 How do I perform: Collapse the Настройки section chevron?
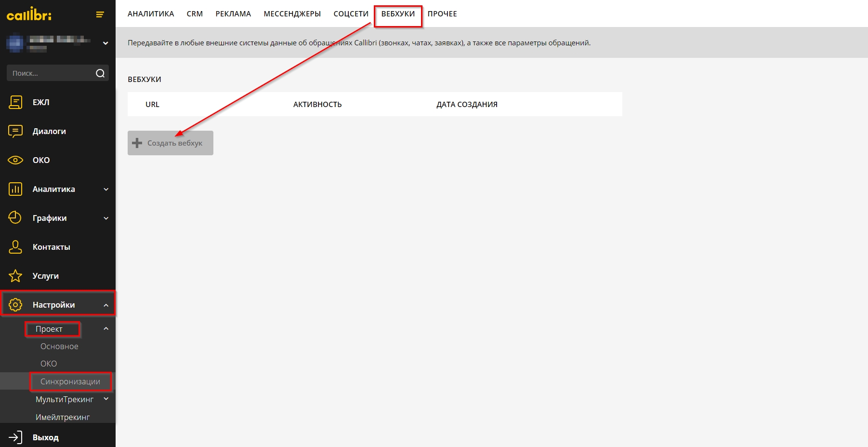click(x=106, y=305)
